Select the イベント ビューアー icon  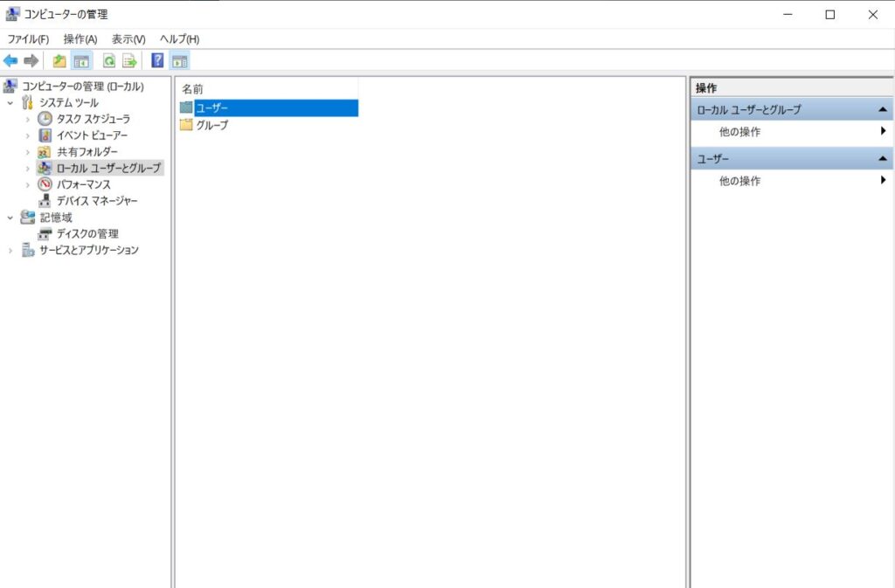[x=45, y=135]
